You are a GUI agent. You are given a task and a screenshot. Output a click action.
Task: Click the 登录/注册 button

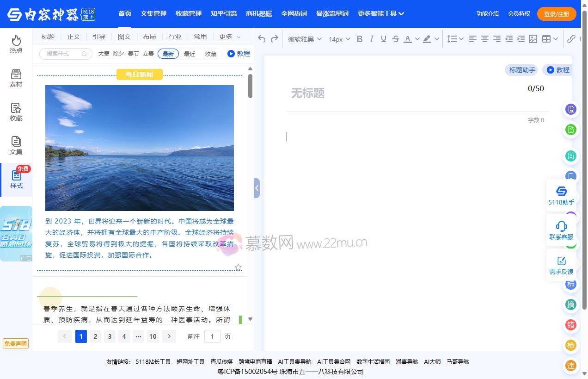tap(557, 14)
